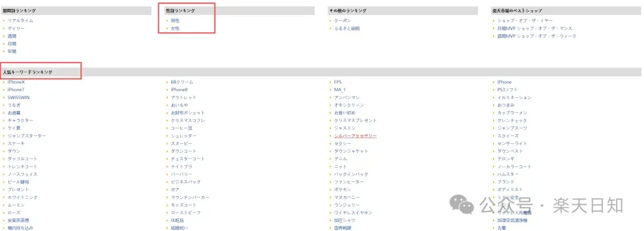Screen dimensions: 644x231
Task: Open the プレゼント keyword link
Action: [x=18, y=189]
